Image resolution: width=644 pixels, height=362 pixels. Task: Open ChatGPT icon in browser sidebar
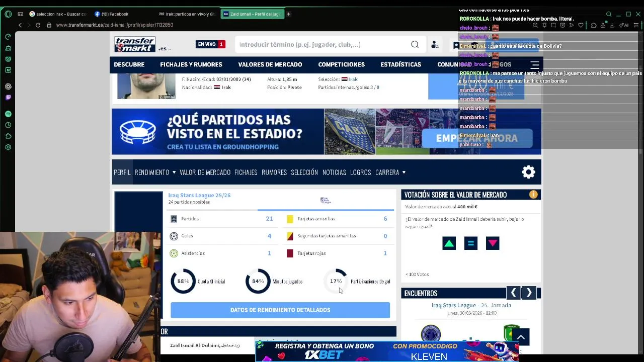click(8, 86)
